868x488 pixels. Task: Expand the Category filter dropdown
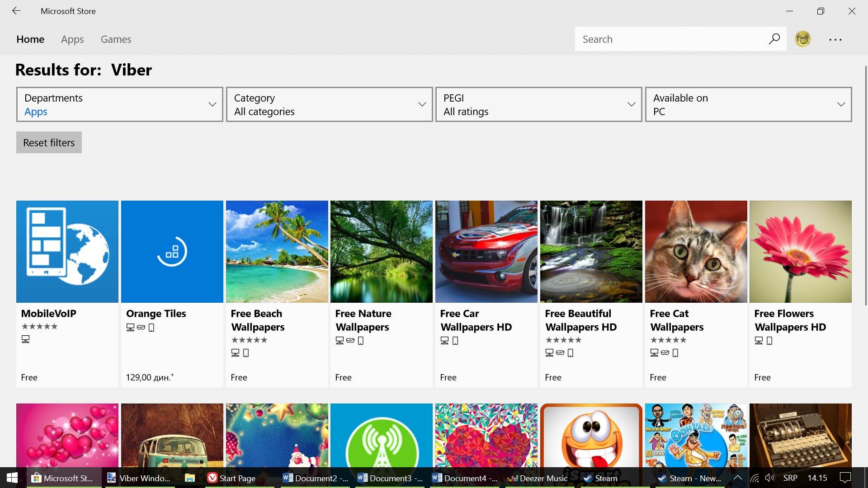point(329,104)
